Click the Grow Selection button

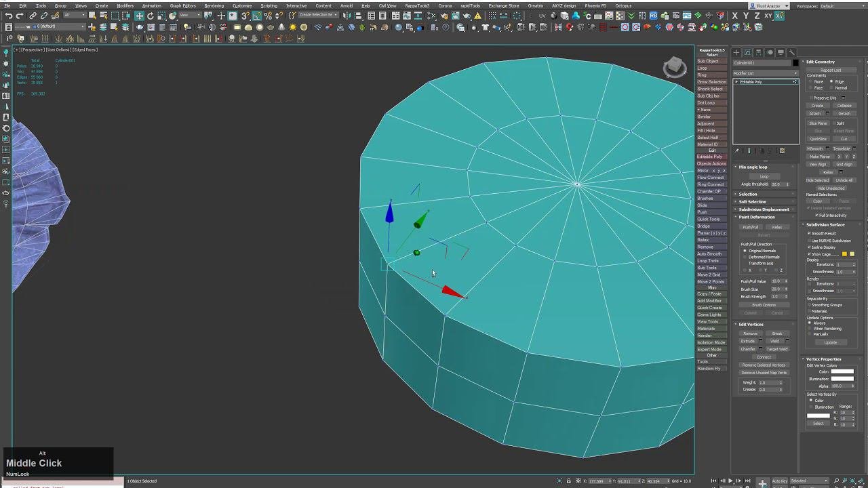(x=711, y=82)
